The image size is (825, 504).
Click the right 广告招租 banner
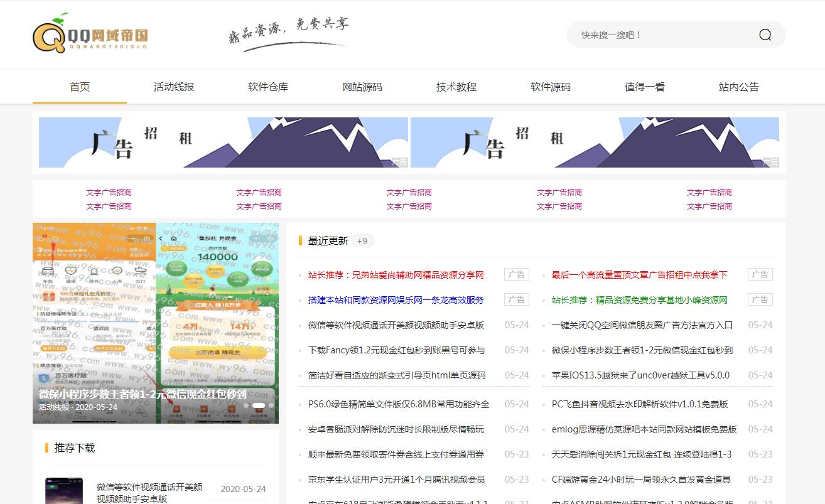595,142
